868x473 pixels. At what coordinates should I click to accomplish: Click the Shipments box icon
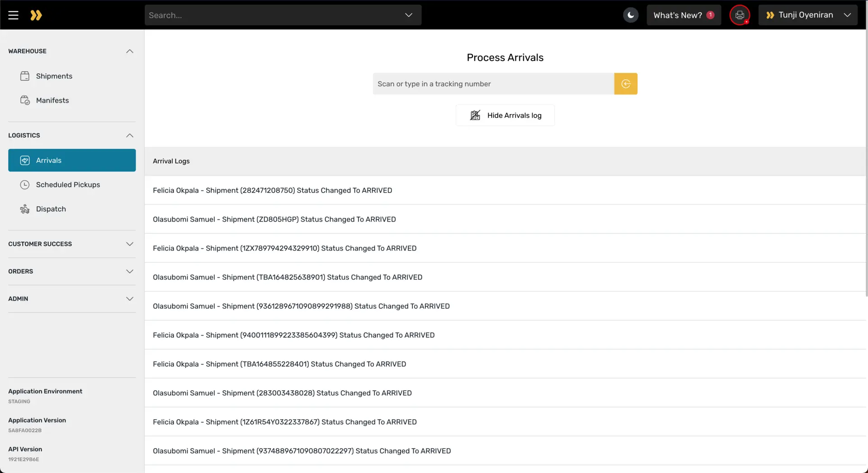25,76
